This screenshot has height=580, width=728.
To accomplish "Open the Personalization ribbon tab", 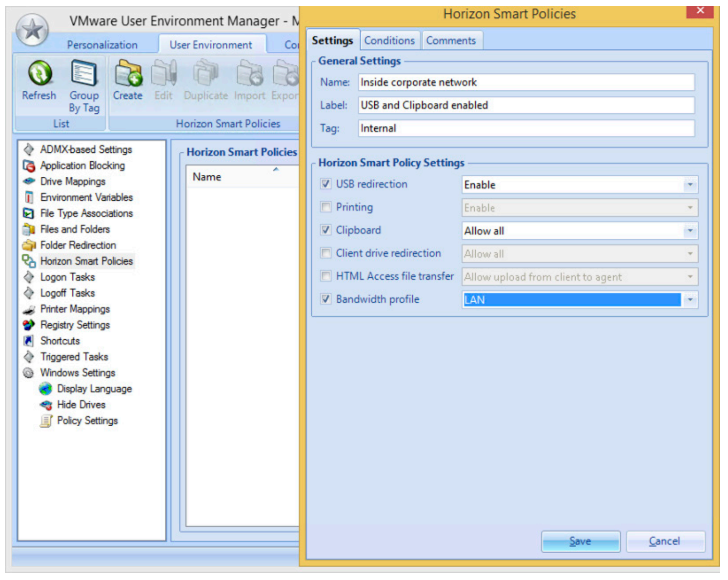I will coord(102,45).
